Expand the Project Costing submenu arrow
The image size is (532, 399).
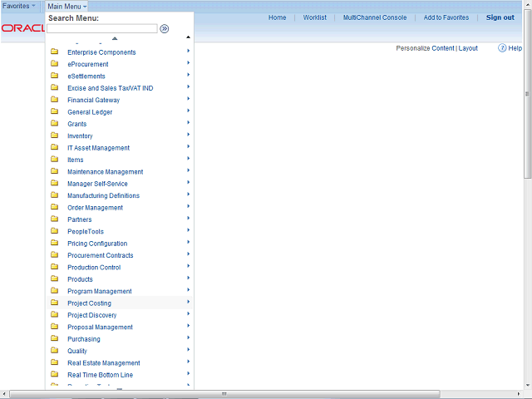189,303
